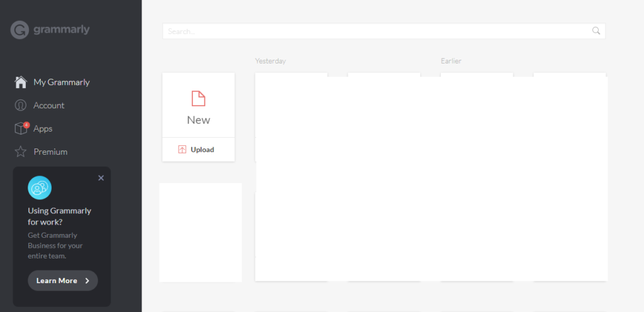Click the grammarly wordmark text
The image size is (644, 312).
pos(62,30)
